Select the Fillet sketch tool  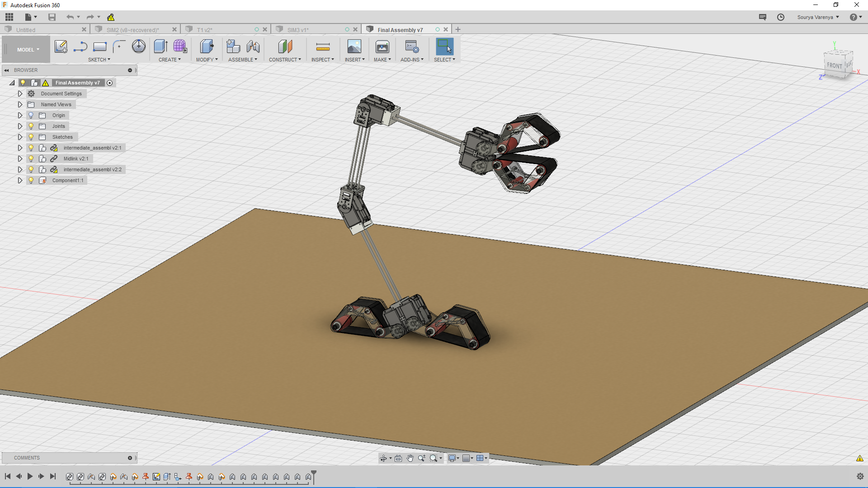[119, 47]
